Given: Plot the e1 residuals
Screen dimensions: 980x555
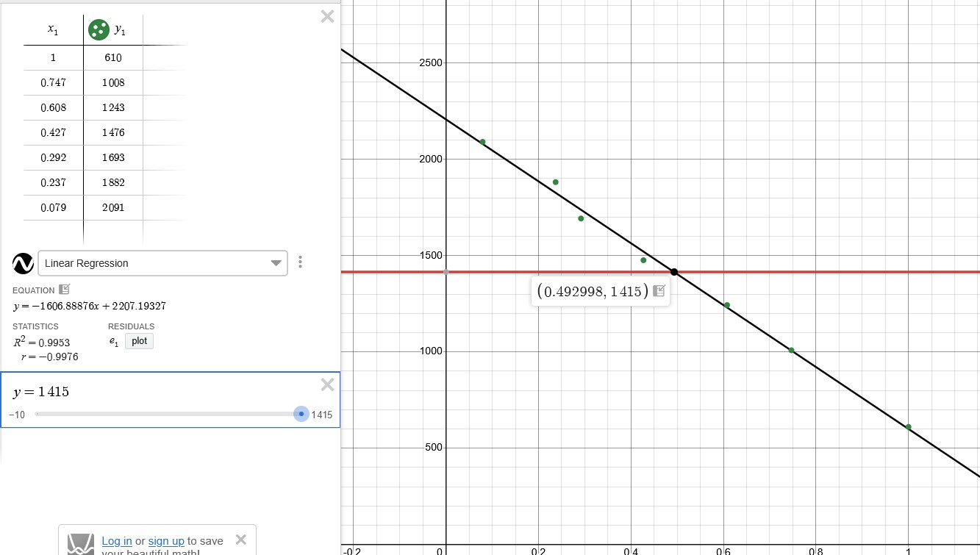Looking at the screenshot, I should 140,341.
